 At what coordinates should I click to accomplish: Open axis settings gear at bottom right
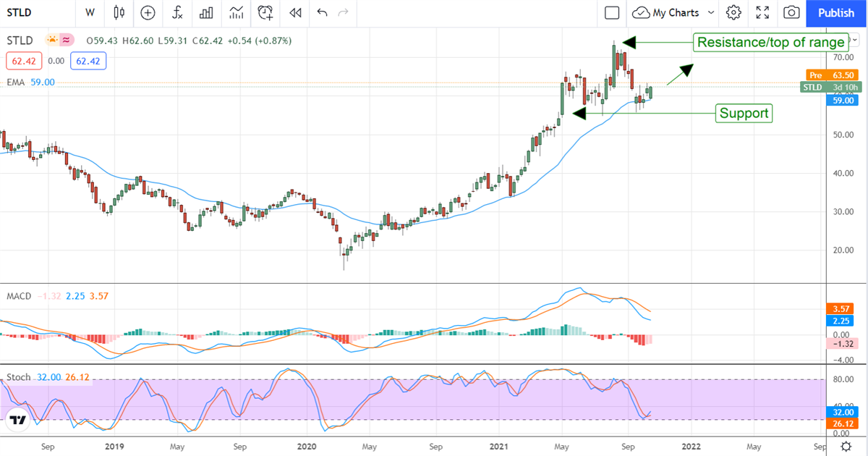846,447
